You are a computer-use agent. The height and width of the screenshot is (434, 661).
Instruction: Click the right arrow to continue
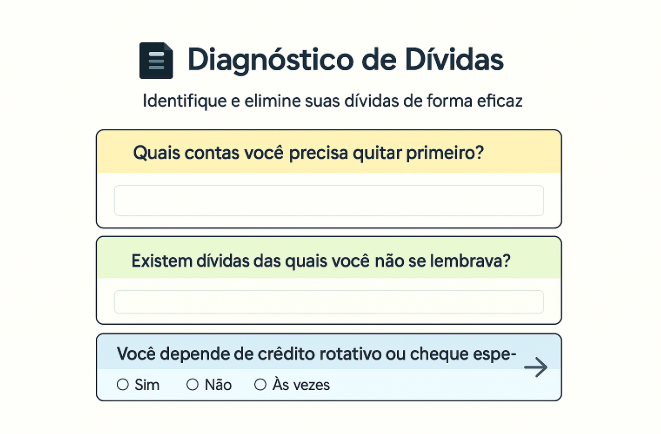[x=536, y=367]
